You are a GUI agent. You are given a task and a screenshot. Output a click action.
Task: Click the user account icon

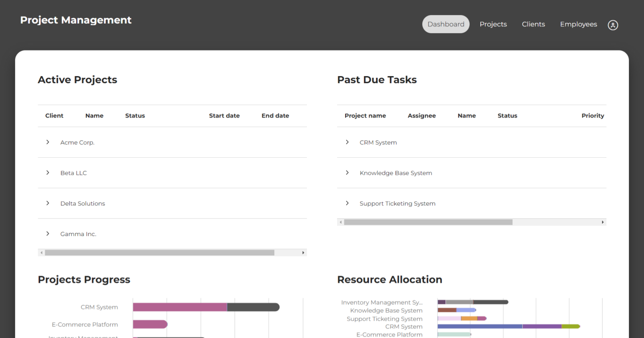click(x=613, y=25)
